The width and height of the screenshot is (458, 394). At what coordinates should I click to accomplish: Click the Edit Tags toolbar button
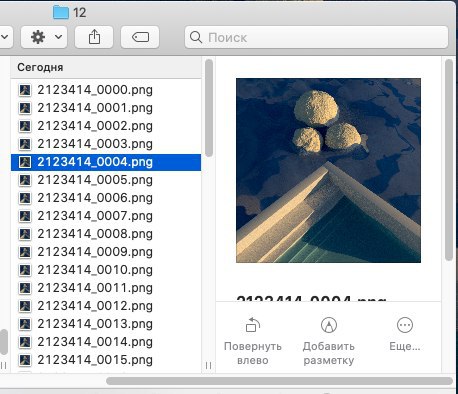[140, 37]
